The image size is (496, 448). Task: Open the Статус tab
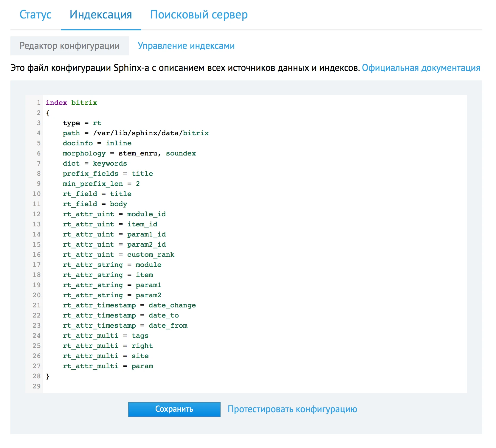35,15
